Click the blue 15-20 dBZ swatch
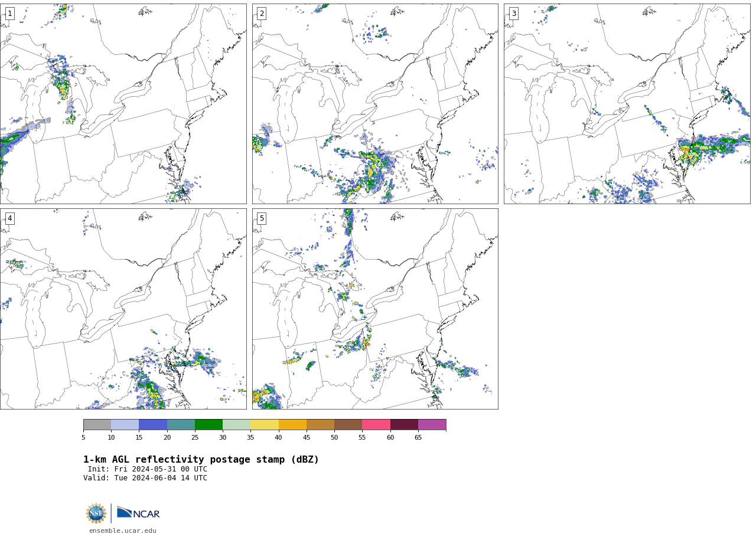The width and height of the screenshot is (756, 537). tap(153, 425)
